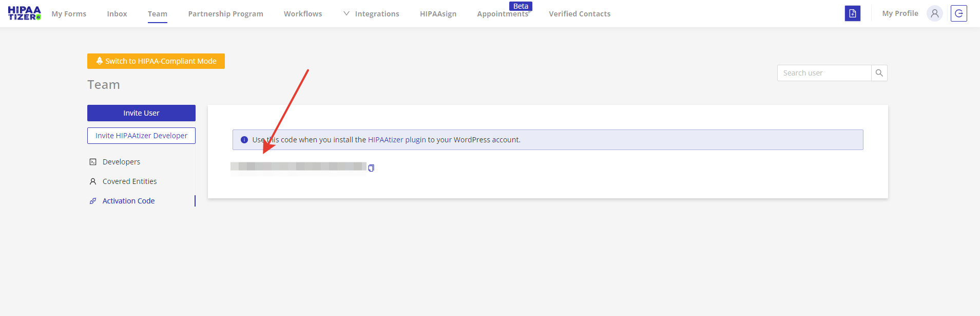Viewport: 980px width, 316px height.
Task: Go to the Inbox tab
Action: click(x=117, y=14)
